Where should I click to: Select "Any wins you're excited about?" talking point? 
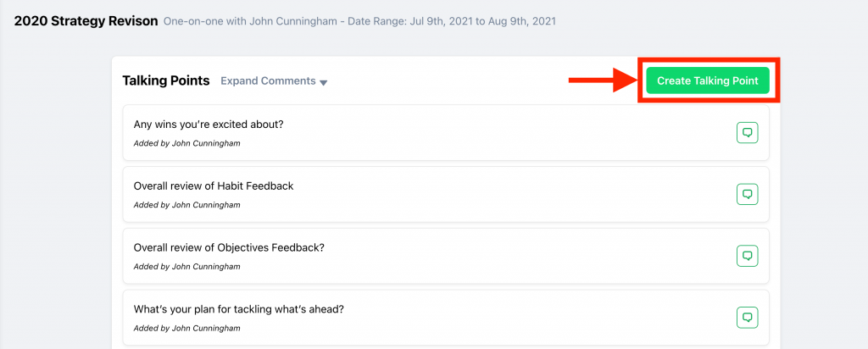209,125
